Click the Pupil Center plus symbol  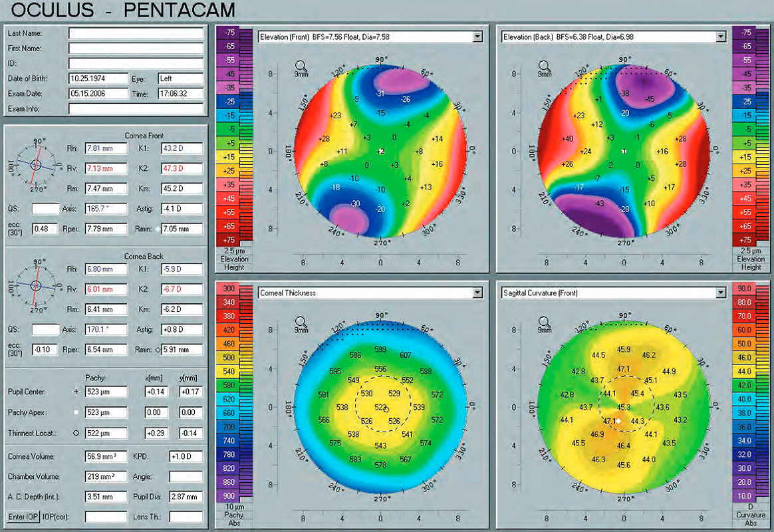click(75, 392)
